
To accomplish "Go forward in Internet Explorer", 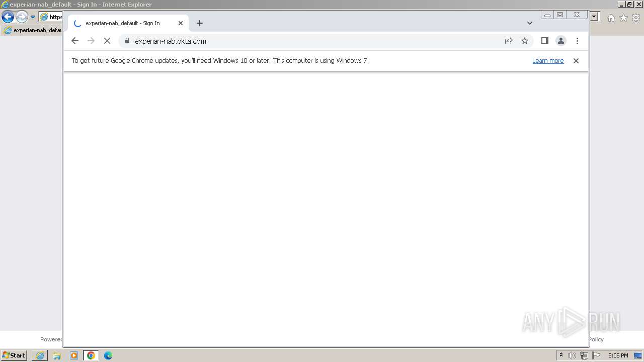I will tap(22, 17).
